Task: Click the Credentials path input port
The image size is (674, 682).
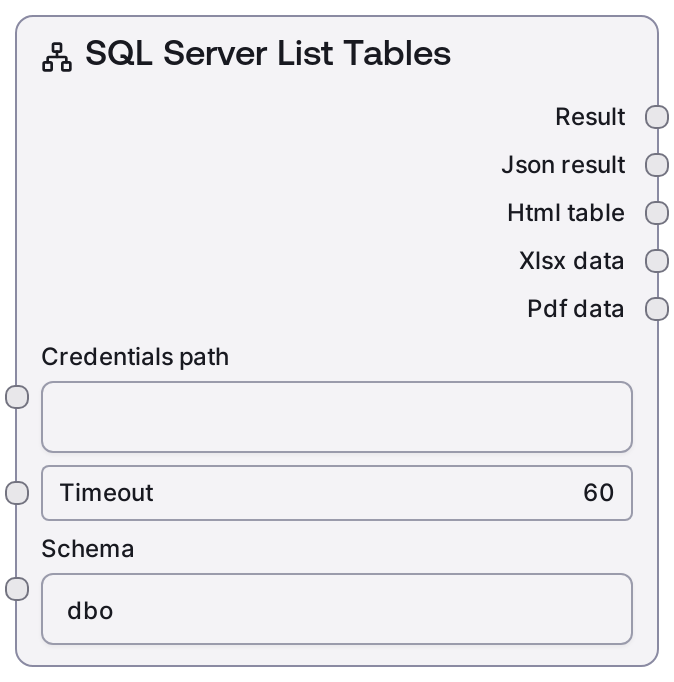Action: tap(17, 397)
